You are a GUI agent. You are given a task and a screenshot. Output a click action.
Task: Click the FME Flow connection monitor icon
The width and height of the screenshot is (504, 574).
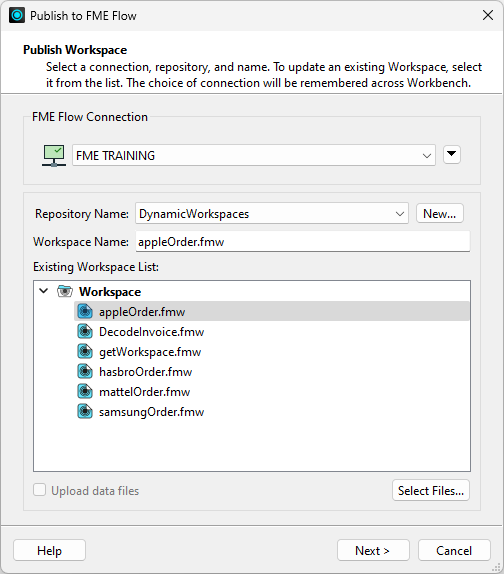[x=54, y=156]
